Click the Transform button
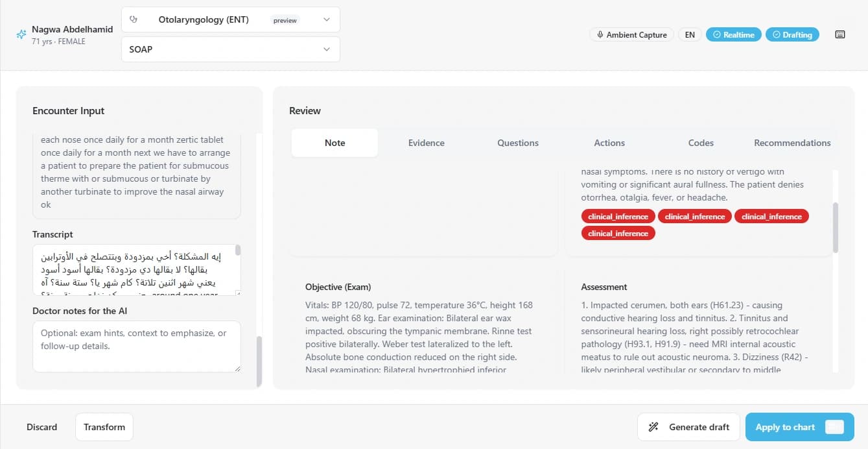Screen dimensions: 868x449 [104, 427]
